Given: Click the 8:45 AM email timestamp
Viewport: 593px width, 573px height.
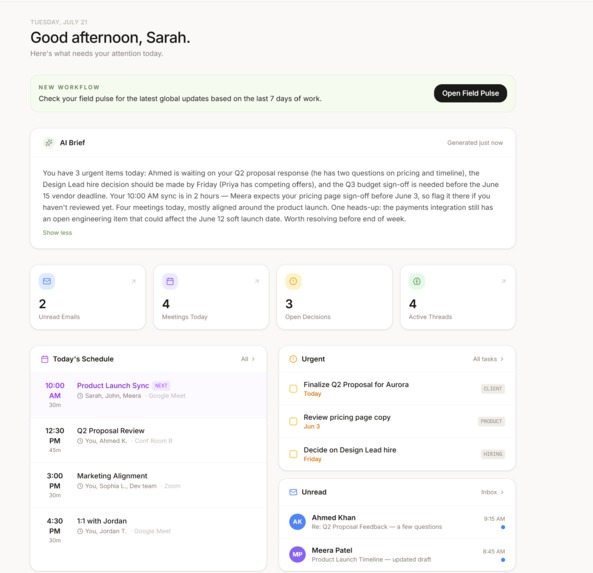Looking at the screenshot, I should (494, 551).
